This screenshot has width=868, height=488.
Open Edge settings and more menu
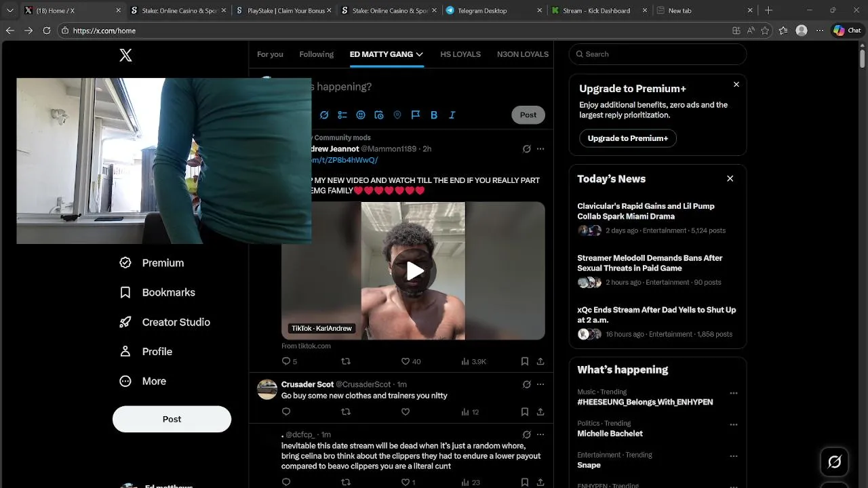click(820, 30)
